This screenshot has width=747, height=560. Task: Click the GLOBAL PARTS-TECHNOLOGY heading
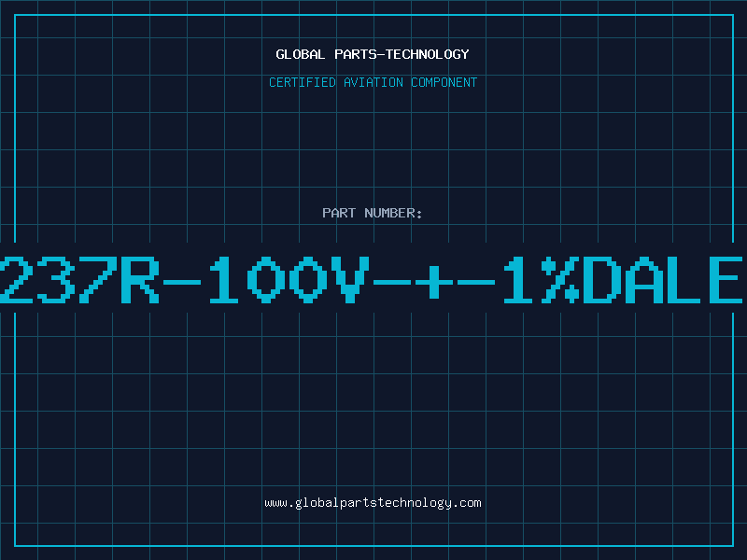click(x=373, y=54)
